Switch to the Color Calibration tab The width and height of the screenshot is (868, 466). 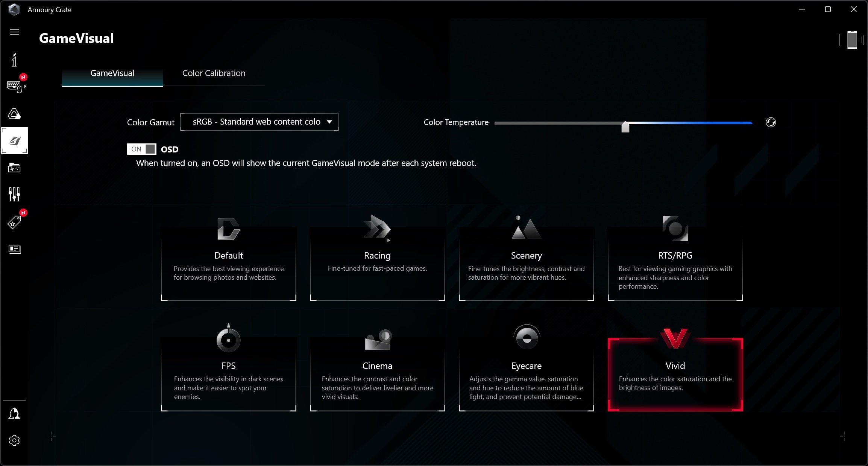click(214, 73)
